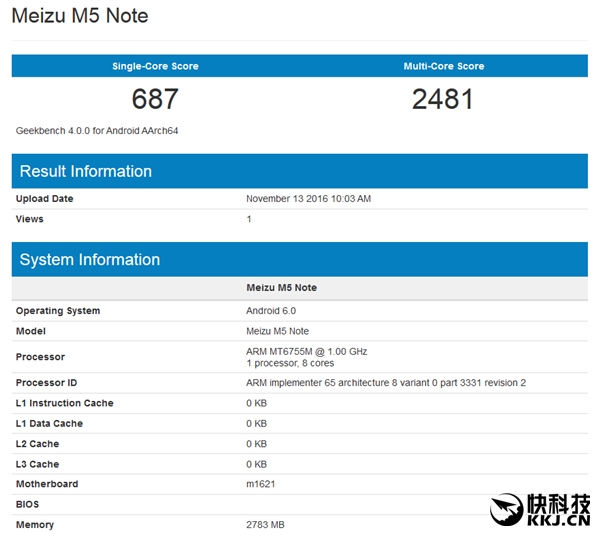The image size is (600, 536).
Task: Select the date November 13 2016 10:03 AM
Action: coord(308,199)
